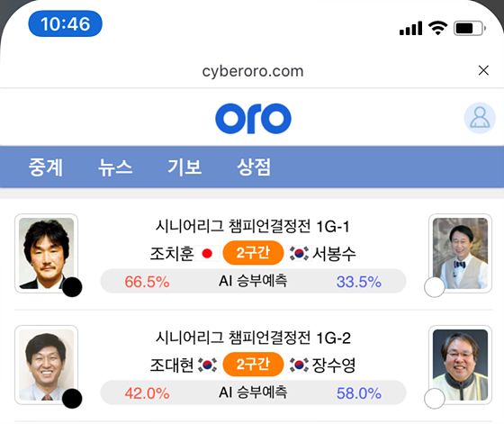Open 장수영 player photo
This screenshot has width=504, height=424.
(x=460, y=365)
